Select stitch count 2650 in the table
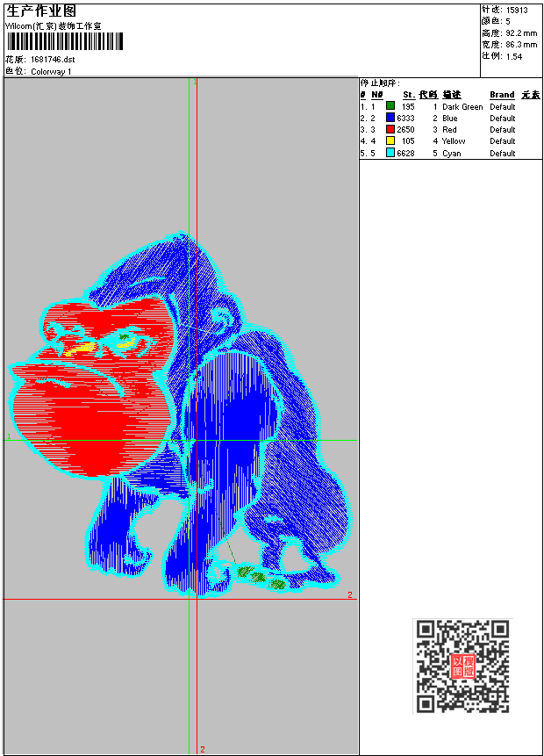This screenshot has height=756, width=544. (x=405, y=130)
